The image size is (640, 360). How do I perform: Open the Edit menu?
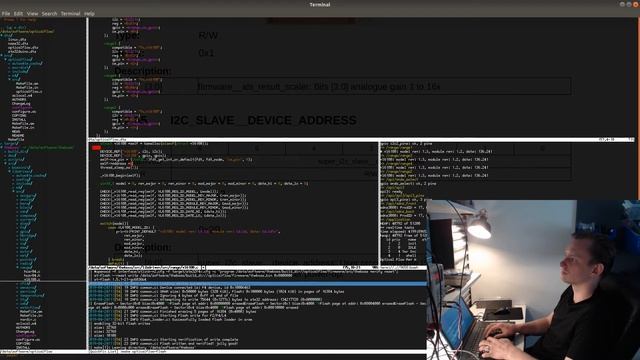18,13
